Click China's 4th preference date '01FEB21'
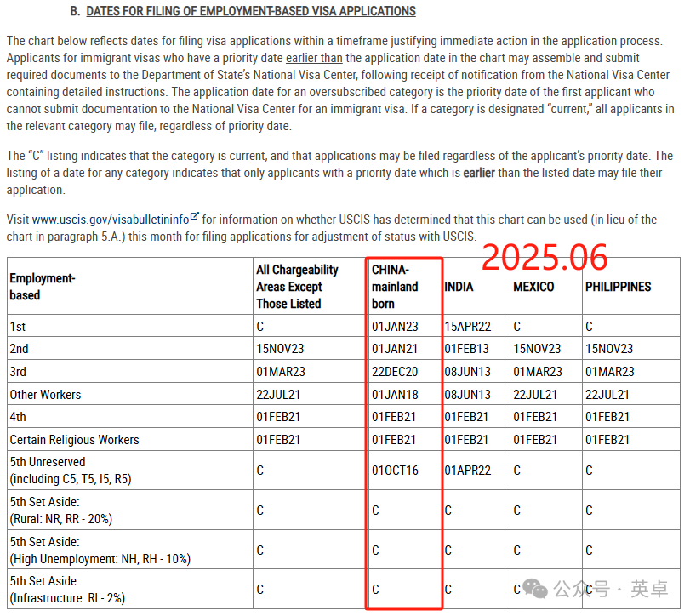 (394, 417)
